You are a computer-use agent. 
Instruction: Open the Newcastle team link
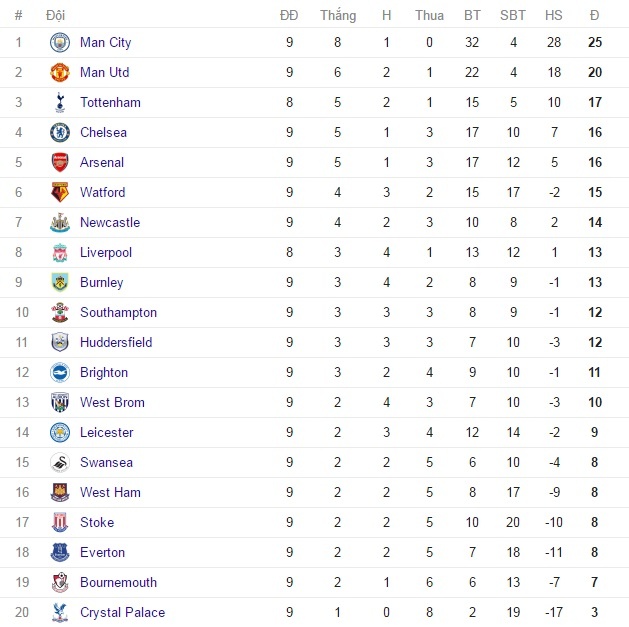pyautogui.click(x=110, y=222)
